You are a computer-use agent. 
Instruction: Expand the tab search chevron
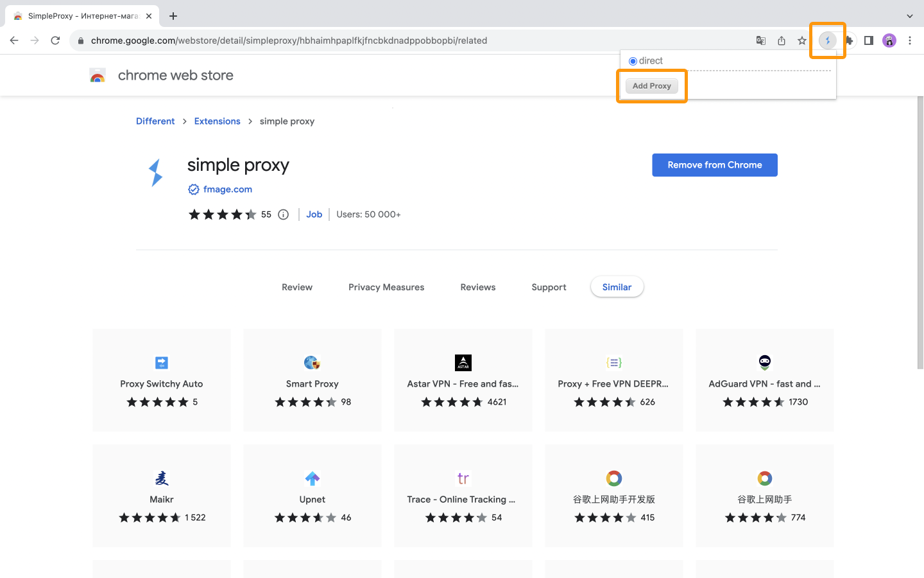coord(910,16)
